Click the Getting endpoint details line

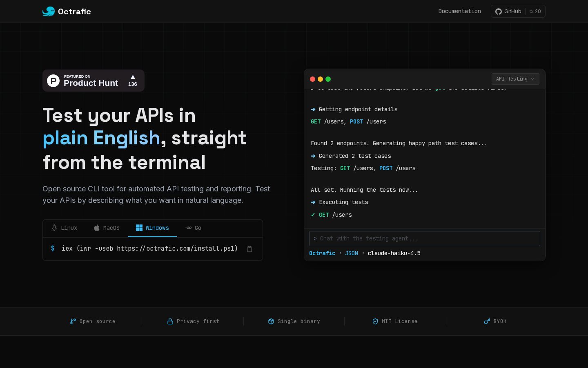354,109
